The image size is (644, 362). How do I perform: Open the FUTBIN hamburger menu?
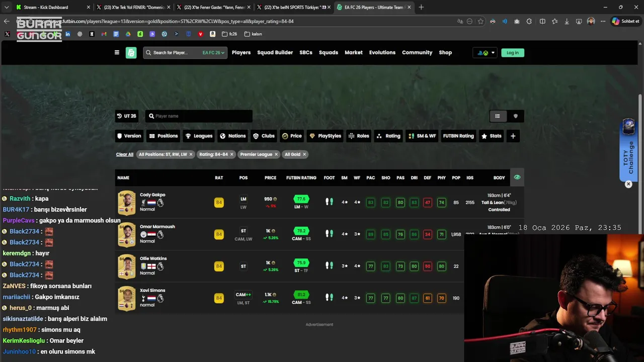pos(117,53)
